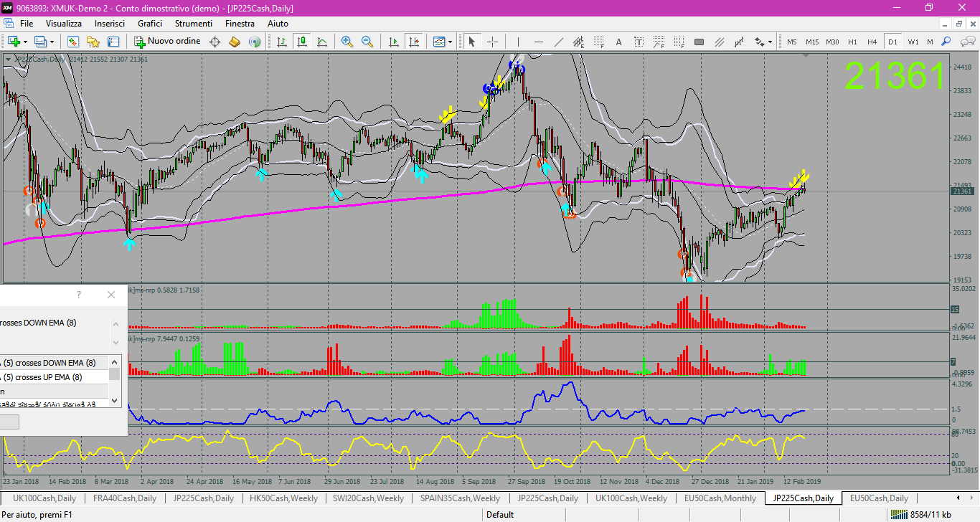Switch to Candlesticks chart view
980x522 pixels.
pyautogui.click(x=302, y=42)
